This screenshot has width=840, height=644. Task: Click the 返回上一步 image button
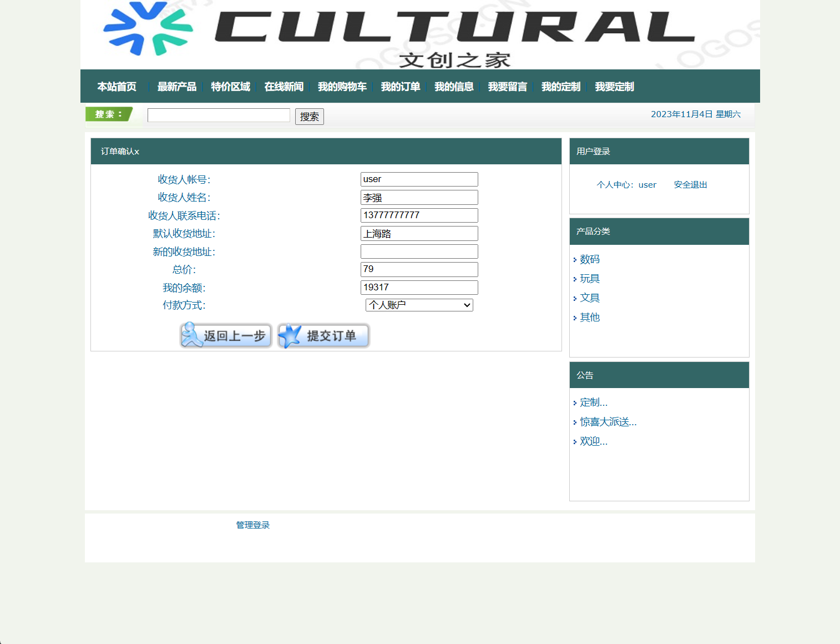pos(225,335)
